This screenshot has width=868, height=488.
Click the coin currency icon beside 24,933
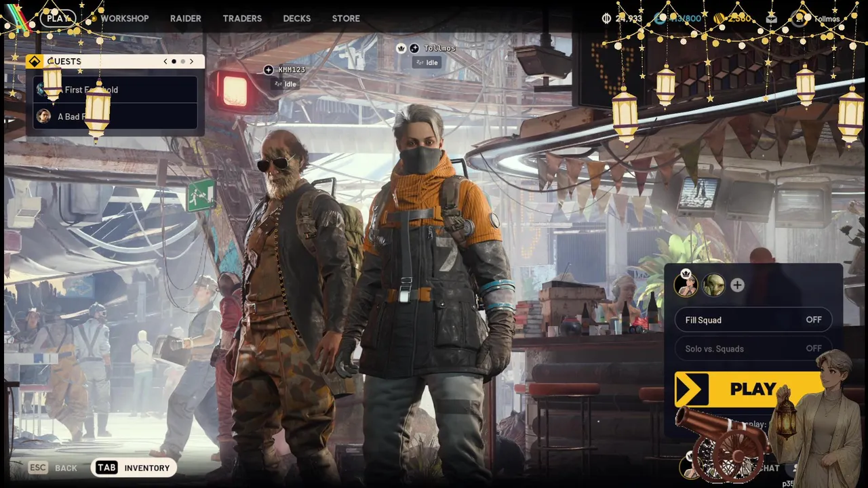click(606, 18)
